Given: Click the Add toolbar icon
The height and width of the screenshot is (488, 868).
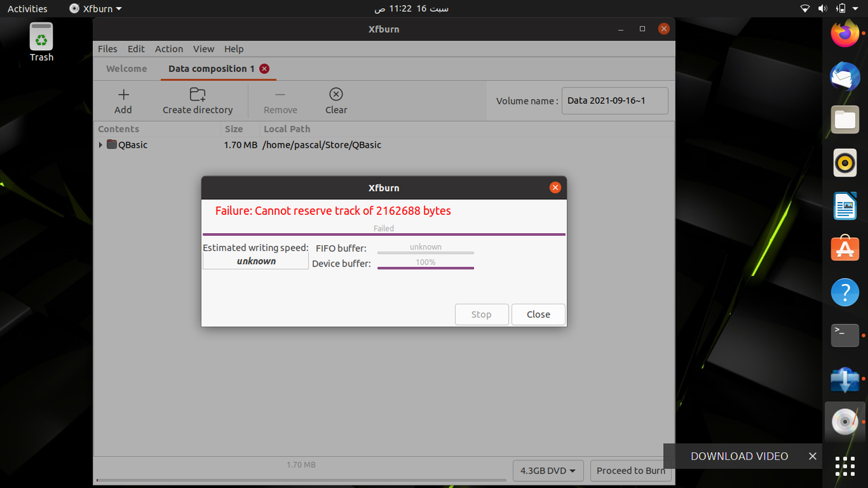Looking at the screenshot, I should click(x=123, y=94).
